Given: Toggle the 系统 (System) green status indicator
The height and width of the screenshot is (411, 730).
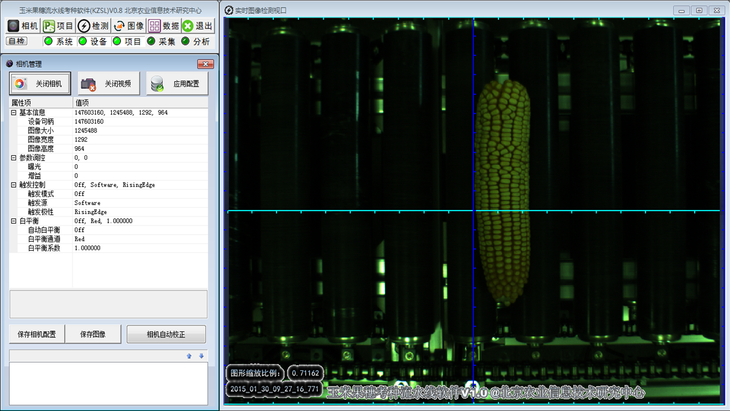Looking at the screenshot, I should (49, 42).
